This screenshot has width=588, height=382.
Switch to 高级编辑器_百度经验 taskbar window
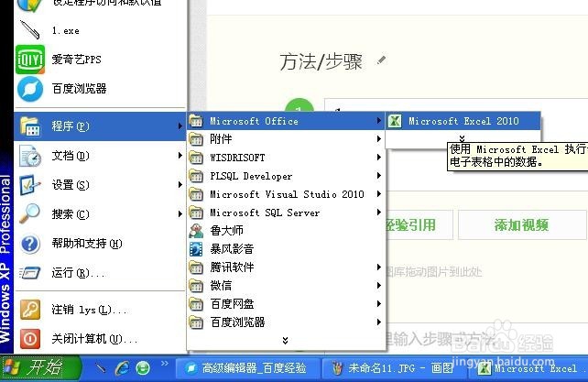[x=248, y=368]
